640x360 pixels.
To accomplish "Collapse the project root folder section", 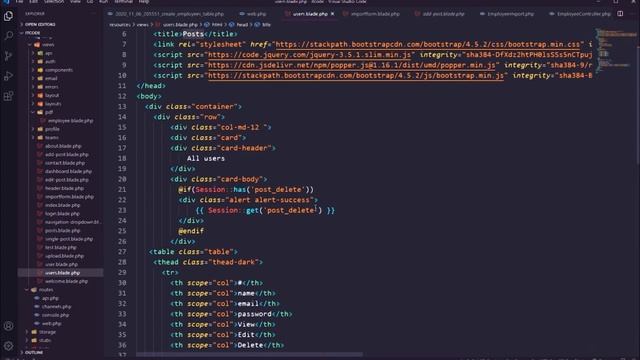I will pos(32,33).
